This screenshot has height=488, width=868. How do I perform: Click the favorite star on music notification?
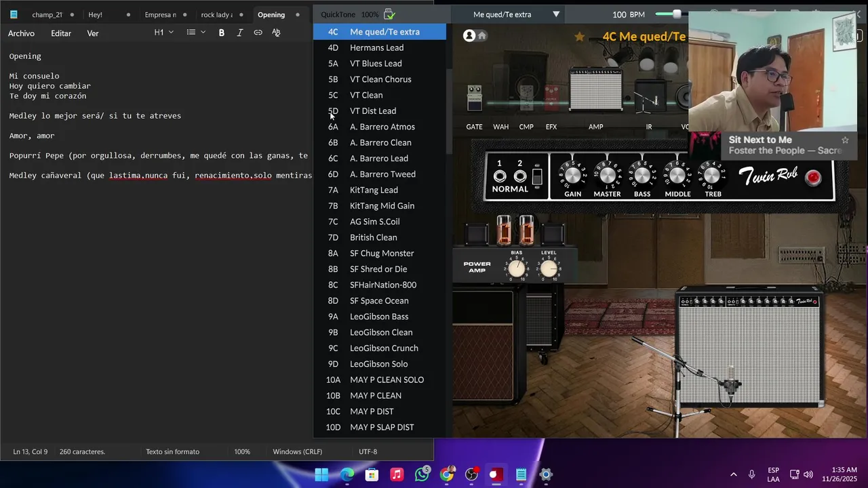click(845, 140)
